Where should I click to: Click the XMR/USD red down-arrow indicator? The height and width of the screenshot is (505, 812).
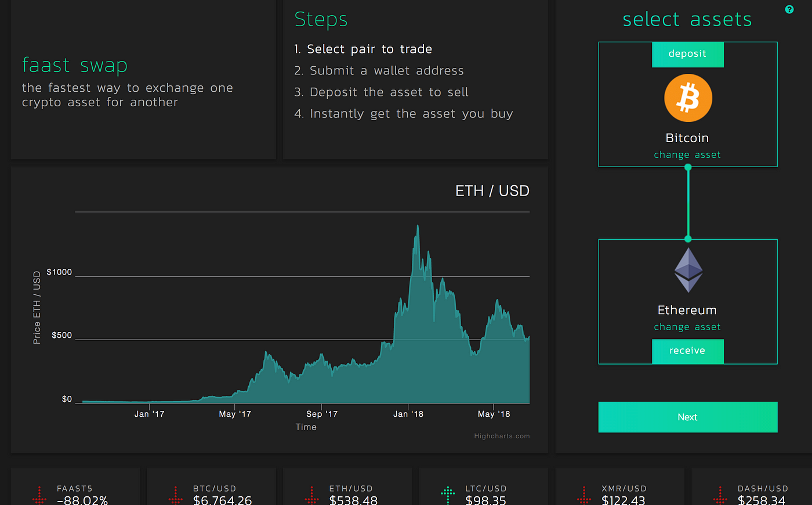click(x=584, y=495)
